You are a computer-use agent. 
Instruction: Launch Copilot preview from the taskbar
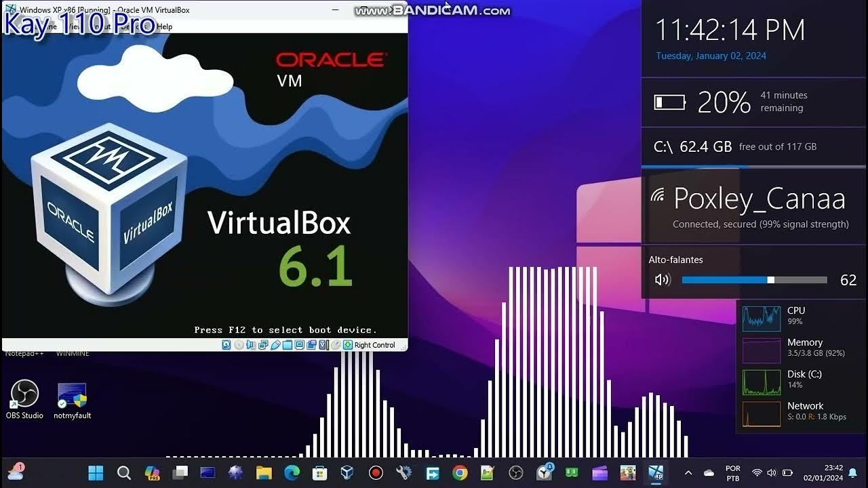(x=152, y=472)
